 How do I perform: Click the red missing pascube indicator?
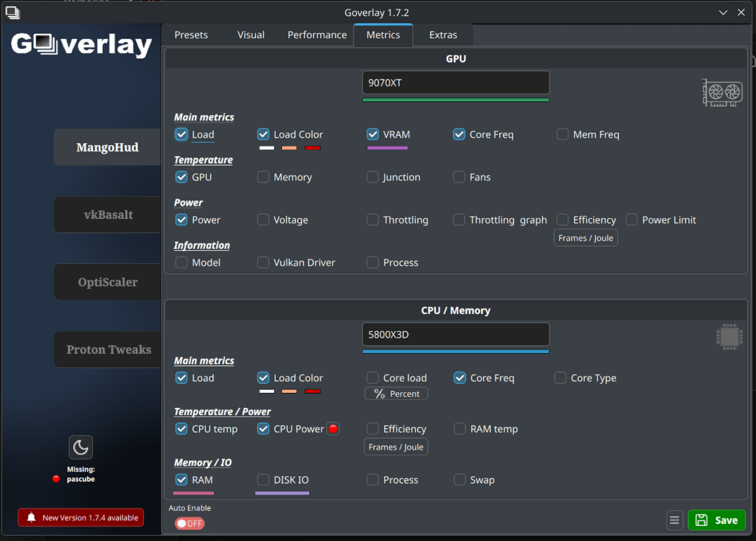pos(56,479)
